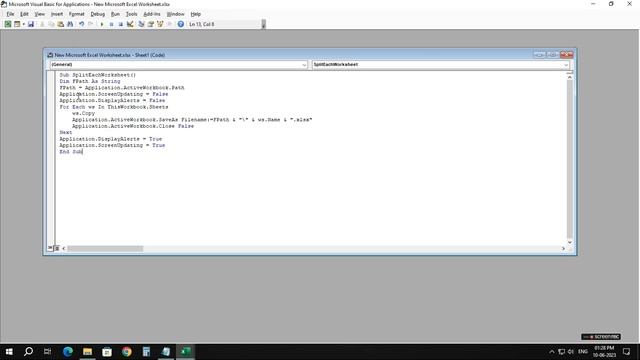Click the blue Help question mark icon
The width and height of the screenshot is (640, 360).
tap(180, 24)
